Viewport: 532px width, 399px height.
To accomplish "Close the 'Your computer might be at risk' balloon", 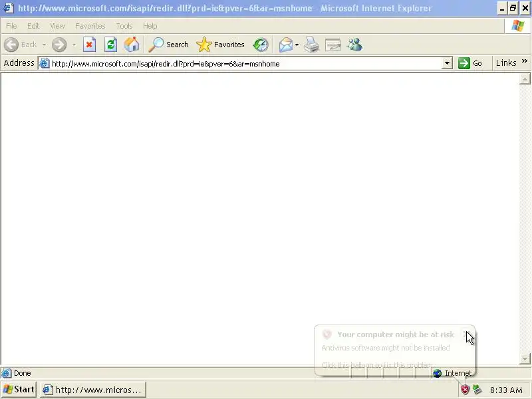I will click(x=467, y=334).
